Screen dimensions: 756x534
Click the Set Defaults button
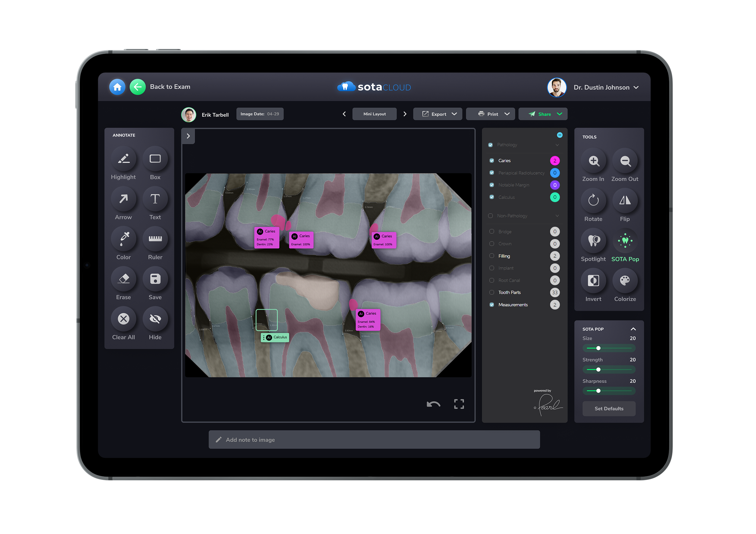(609, 408)
